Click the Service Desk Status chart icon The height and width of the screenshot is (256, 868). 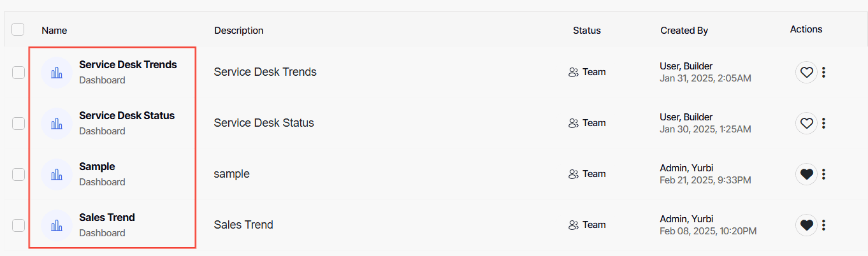coord(57,124)
